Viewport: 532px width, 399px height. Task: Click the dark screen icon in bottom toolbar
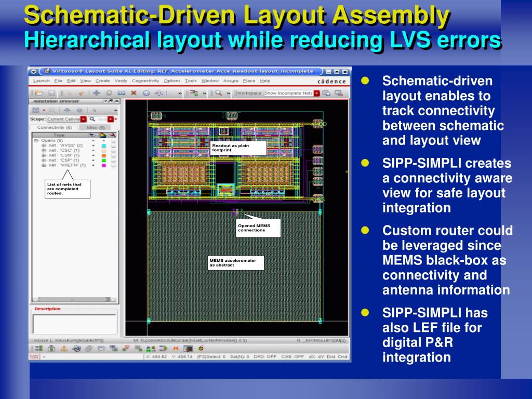188,348
